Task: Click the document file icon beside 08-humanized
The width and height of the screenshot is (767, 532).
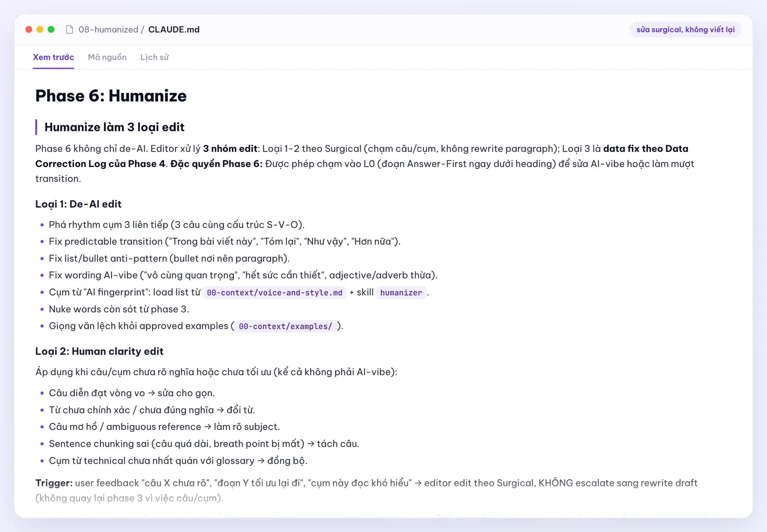Action: point(69,30)
